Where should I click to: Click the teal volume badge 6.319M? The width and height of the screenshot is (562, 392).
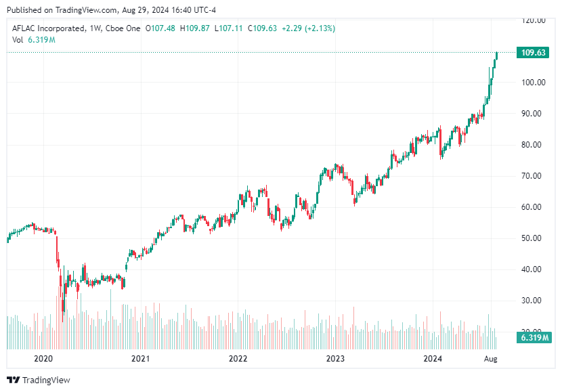(534, 336)
